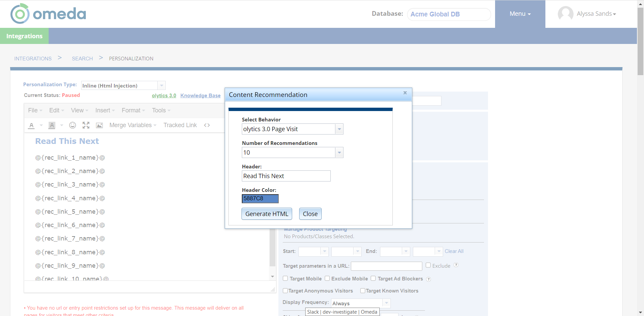644x316 pixels.
Task: Enable the Target Mobile checkbox
Action: point(285,278)
